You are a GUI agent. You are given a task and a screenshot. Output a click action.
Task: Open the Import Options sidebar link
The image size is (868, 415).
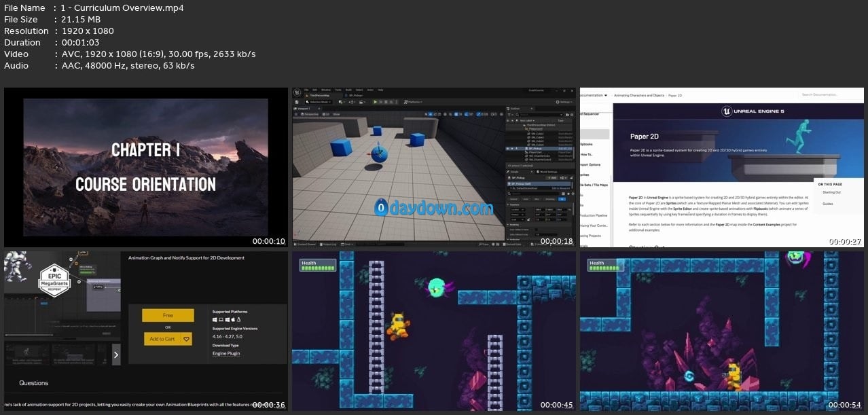pos(591,164)
